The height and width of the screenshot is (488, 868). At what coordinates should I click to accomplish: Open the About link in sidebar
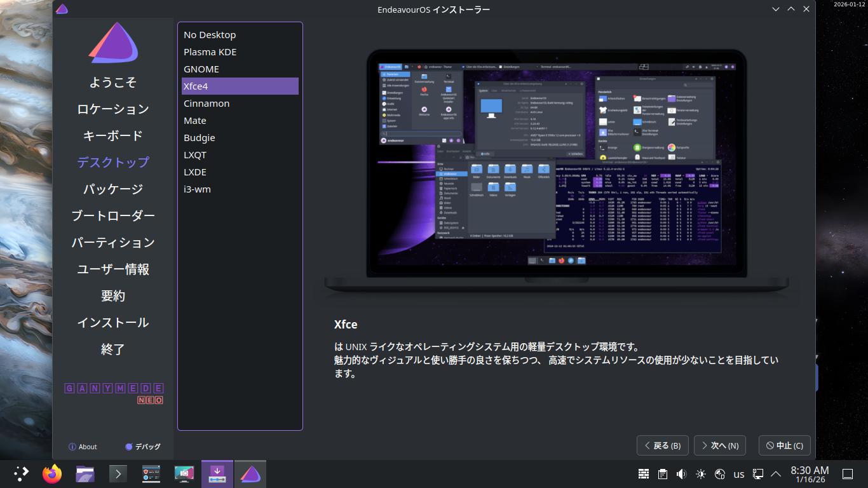83,447
